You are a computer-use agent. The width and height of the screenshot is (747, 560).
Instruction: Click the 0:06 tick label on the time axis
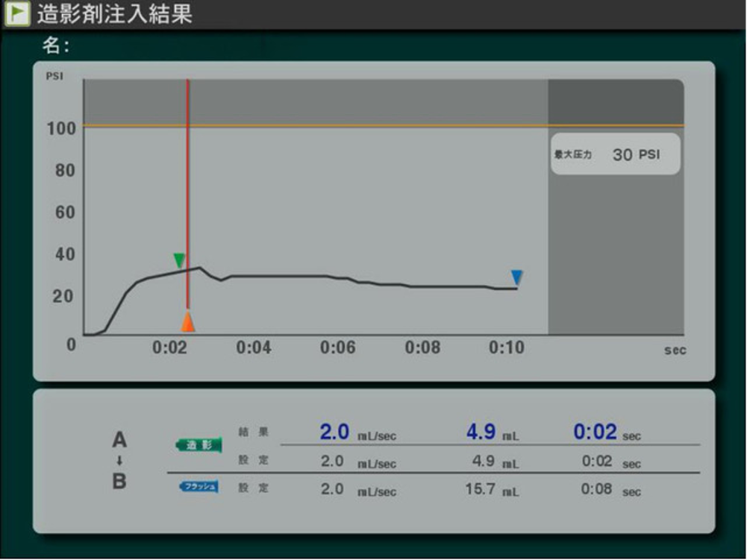[338, 347]
